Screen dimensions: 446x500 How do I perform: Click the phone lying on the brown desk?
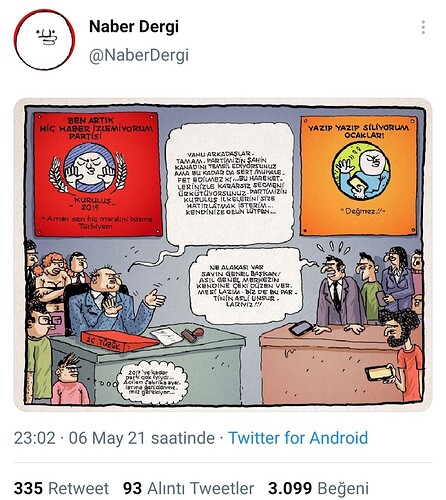[x=301, y=328]
